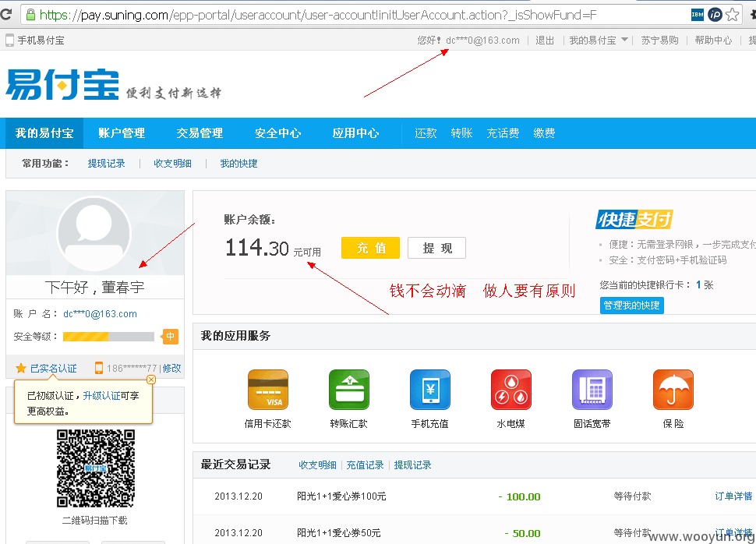The image size is (756, 544).
Task: Open the 应用中心 tab
Action: coord(356,133)
